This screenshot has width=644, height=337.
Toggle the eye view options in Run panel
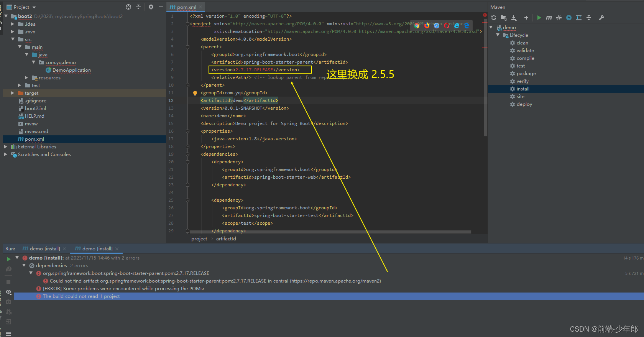pyautogui.click(x=8, y=292)
